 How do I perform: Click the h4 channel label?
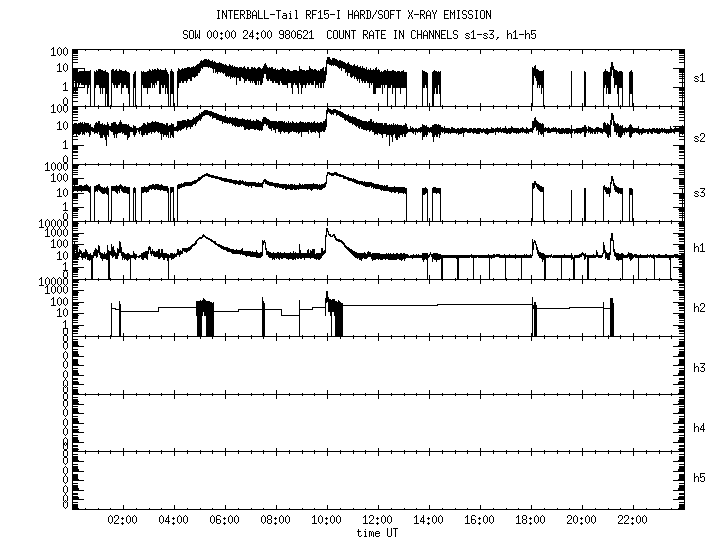pyautogui.click(x=699, y=428)
